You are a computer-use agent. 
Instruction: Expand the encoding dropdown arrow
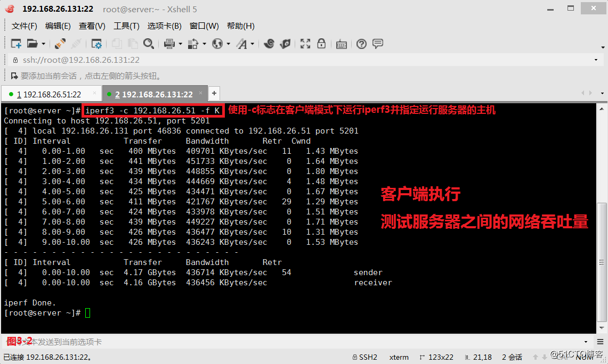pos(229,44)
